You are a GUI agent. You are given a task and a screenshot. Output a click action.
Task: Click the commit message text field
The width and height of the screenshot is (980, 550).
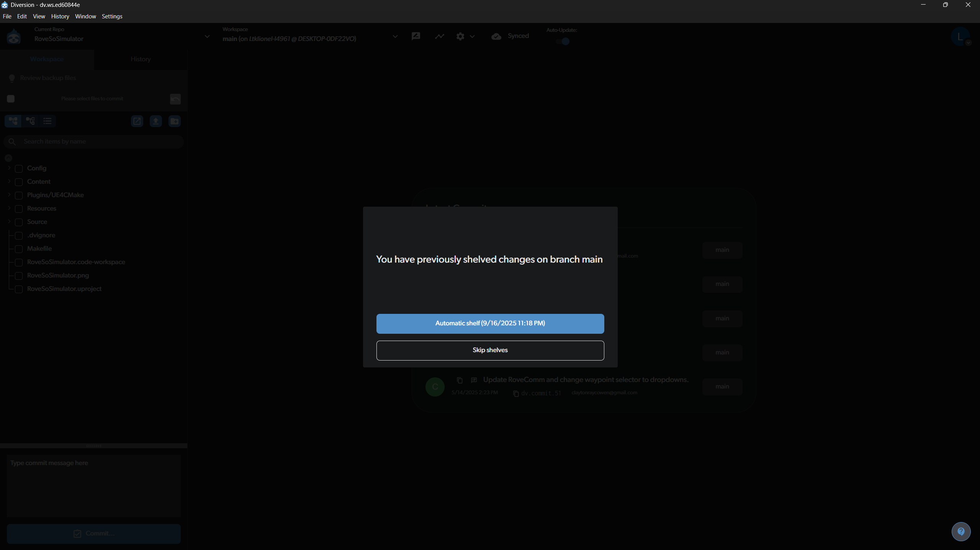click(94, 485)
